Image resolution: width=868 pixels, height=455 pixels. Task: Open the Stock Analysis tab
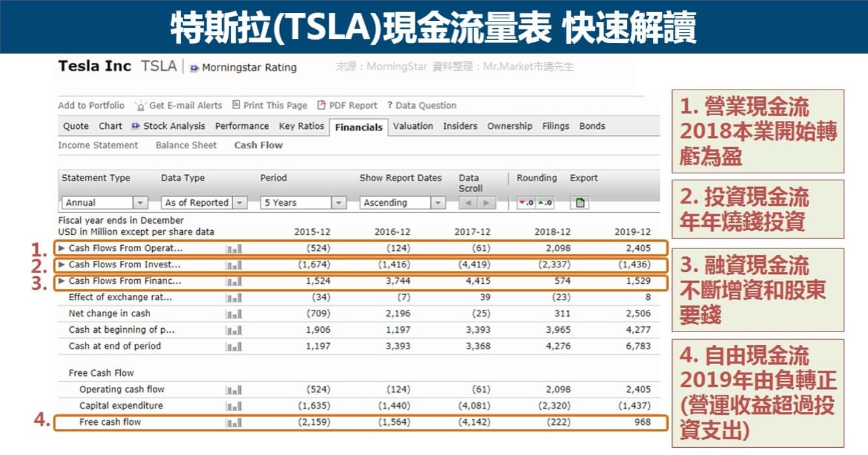coord(168,126)
